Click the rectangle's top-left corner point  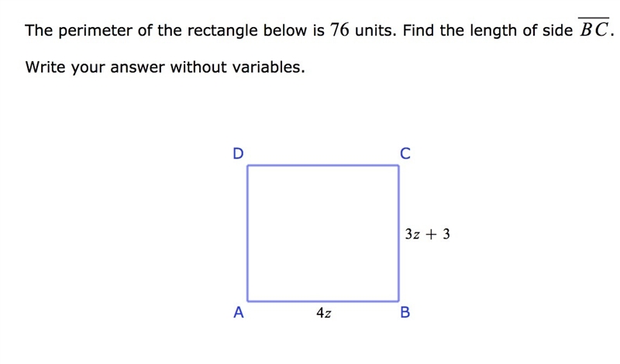[x=247, y=166]
